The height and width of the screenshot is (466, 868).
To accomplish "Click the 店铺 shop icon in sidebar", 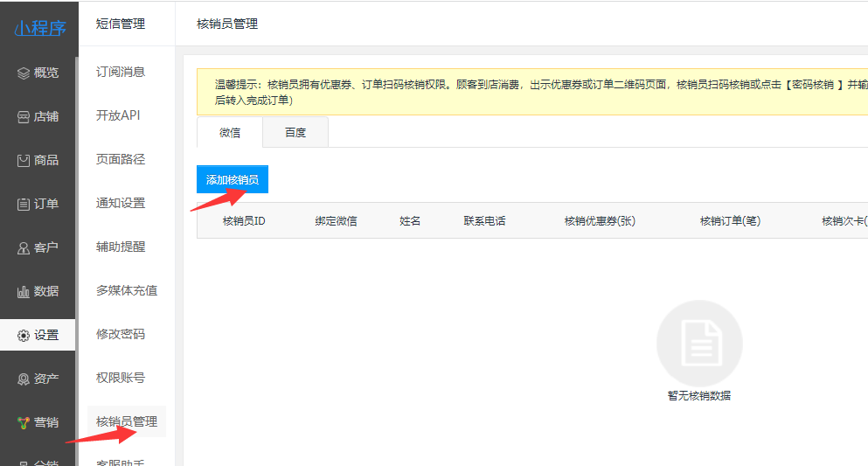I will click(24, 117).
